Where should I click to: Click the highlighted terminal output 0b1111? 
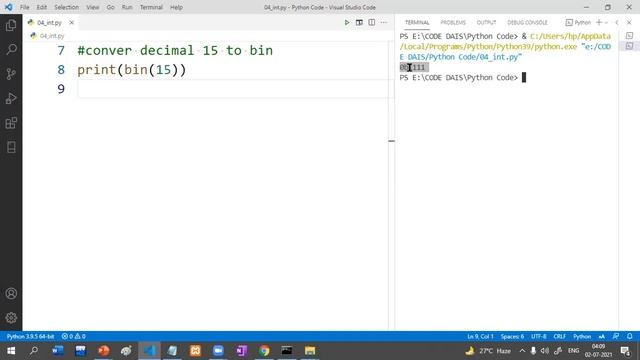[x=414, y=67]
